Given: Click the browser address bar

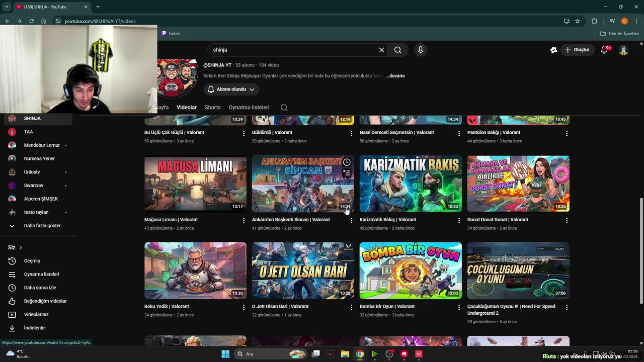Looking at the screenshot, I should pyautogui.click(x=307, y=21).
